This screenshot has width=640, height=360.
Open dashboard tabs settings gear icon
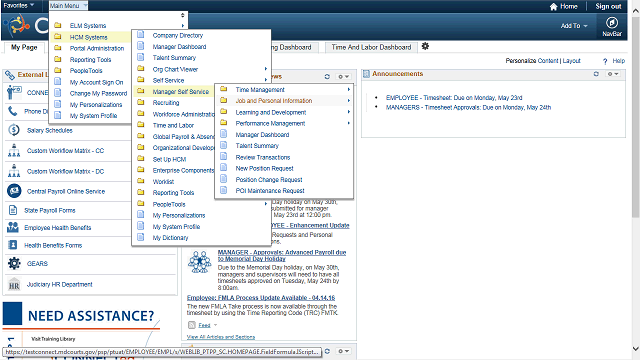[425, 46]
